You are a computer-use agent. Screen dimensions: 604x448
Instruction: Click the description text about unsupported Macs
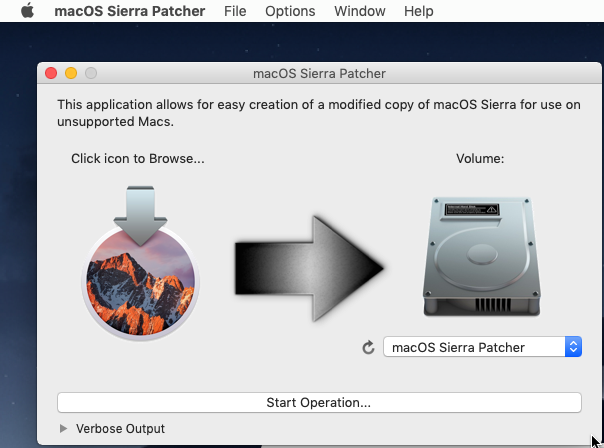click(x=319, y=113)
